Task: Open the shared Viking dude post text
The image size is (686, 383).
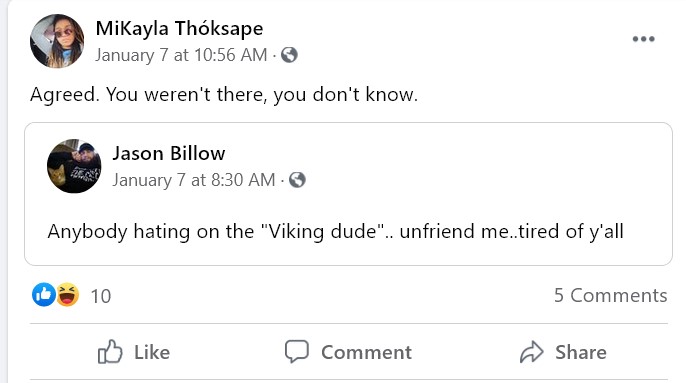Action: pos(336,232)
